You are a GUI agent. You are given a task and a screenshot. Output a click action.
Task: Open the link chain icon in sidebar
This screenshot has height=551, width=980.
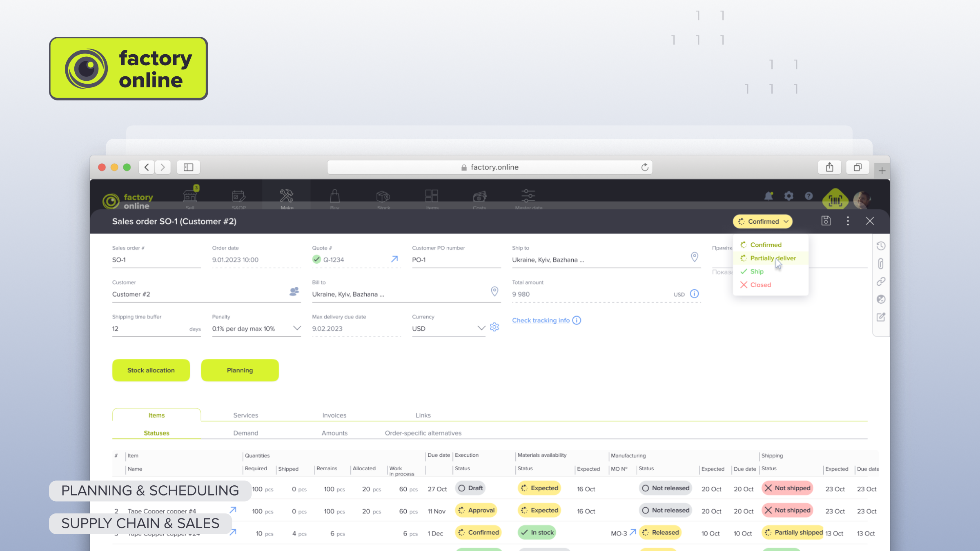point(881,282)
